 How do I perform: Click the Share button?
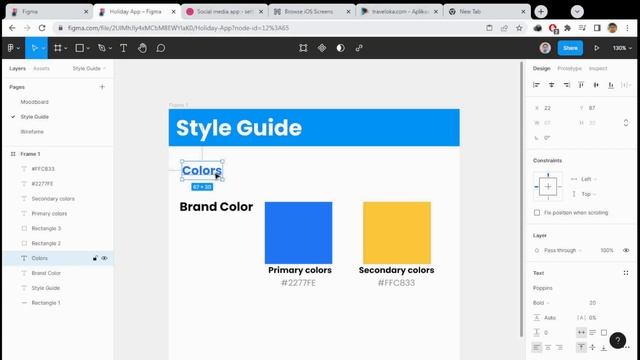(x=570, y=48)
